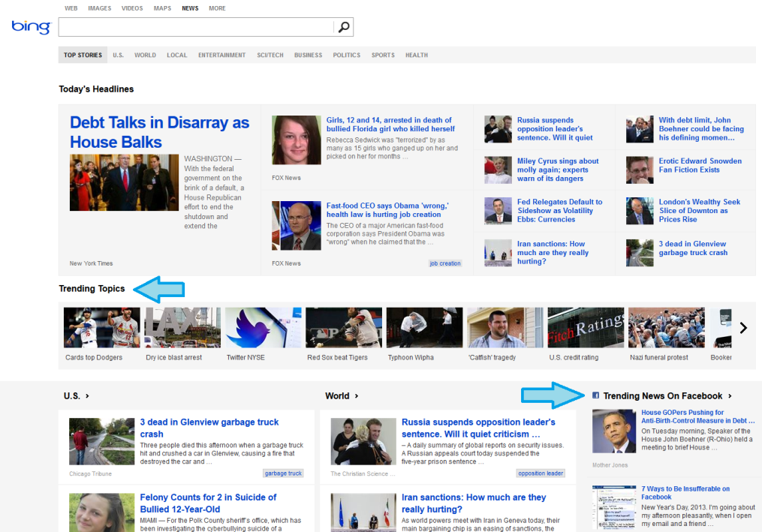Open Erotic Edward Snowden Fan Fiction headline

click(x=700, y=165)
